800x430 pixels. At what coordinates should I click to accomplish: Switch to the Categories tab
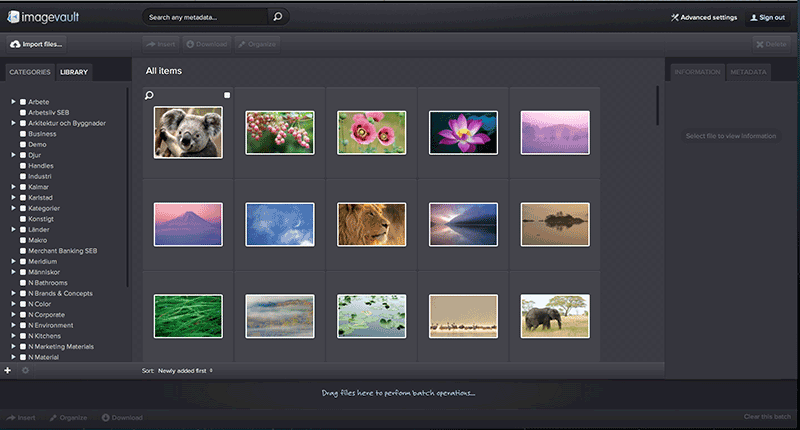(x=28, y=72)
